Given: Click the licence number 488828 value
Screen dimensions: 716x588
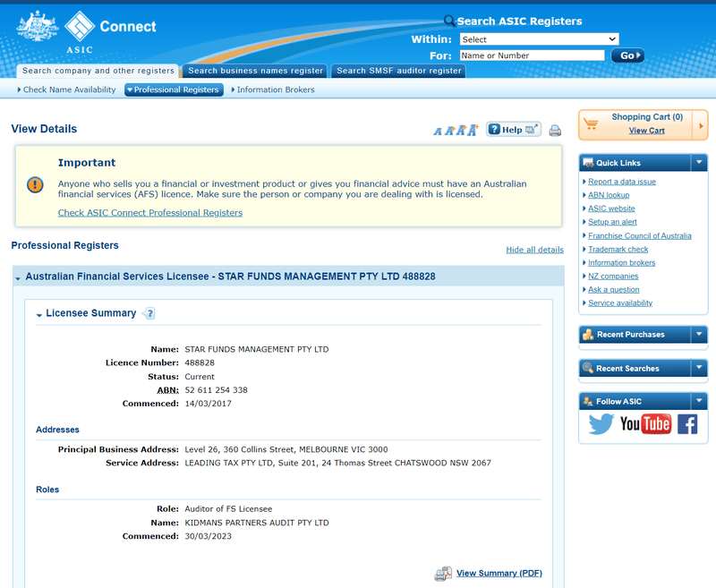Looking at the screenshot, I should point(200,363).
